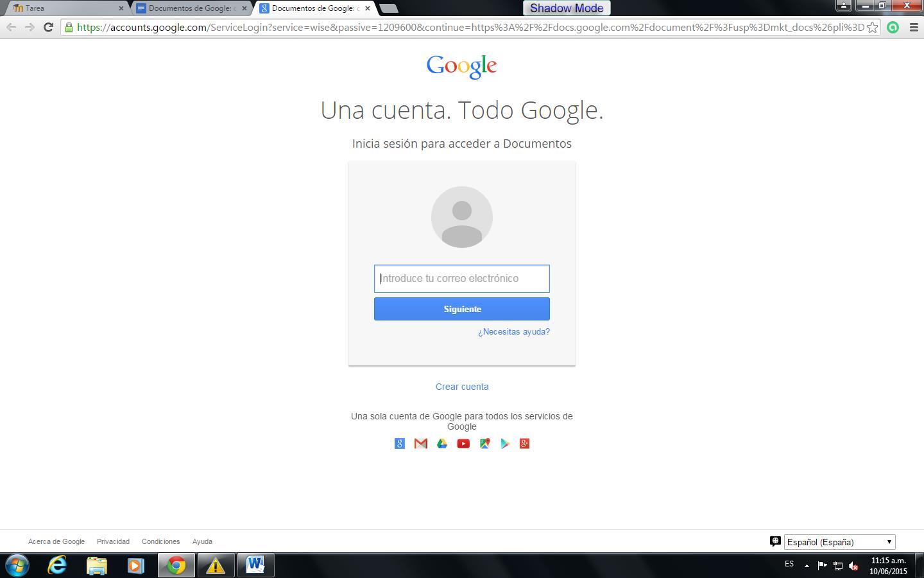Click the yellow warning taskbar icon
Viewport: 924px width, 578px height.
[216, 565]
